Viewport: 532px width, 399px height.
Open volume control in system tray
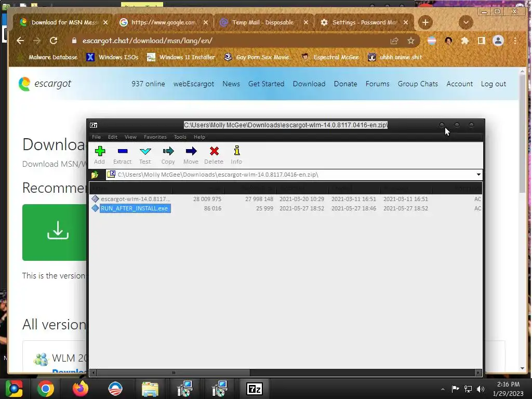[x=481, y=389]
